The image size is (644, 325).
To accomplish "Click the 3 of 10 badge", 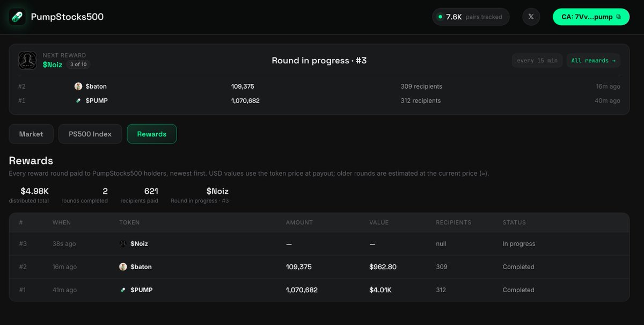I will (x=78, y=64).
